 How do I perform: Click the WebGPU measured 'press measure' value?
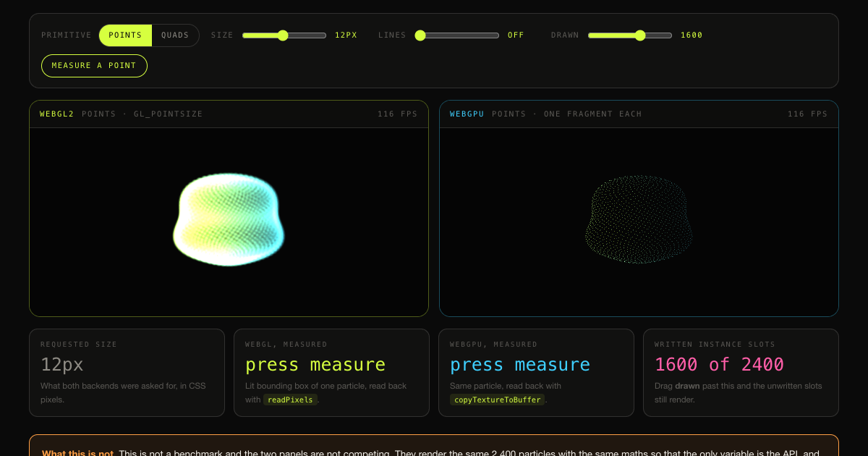tap(520, 365)
